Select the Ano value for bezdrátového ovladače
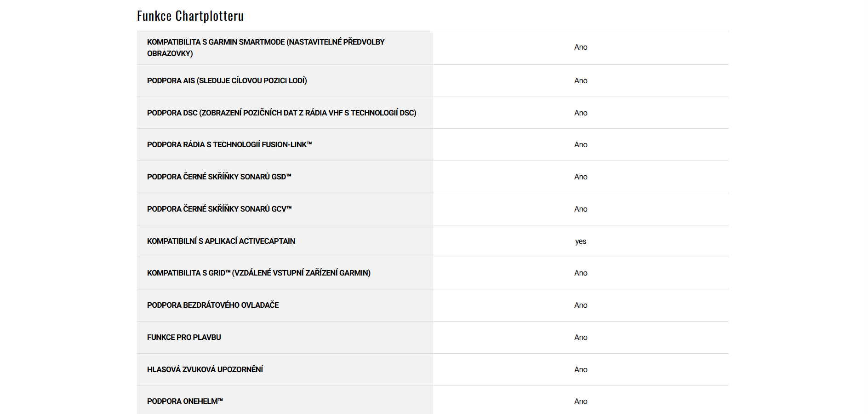 tap(581, 305)
